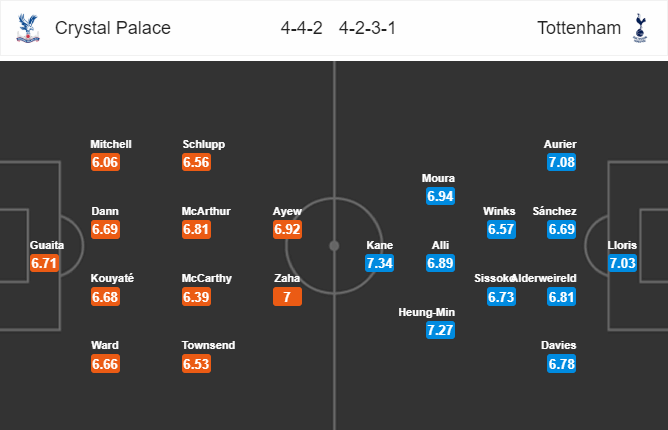Click Aurier's 7.08 rating badge
This screenshot has width=668, height=430.
pos(561,162)
